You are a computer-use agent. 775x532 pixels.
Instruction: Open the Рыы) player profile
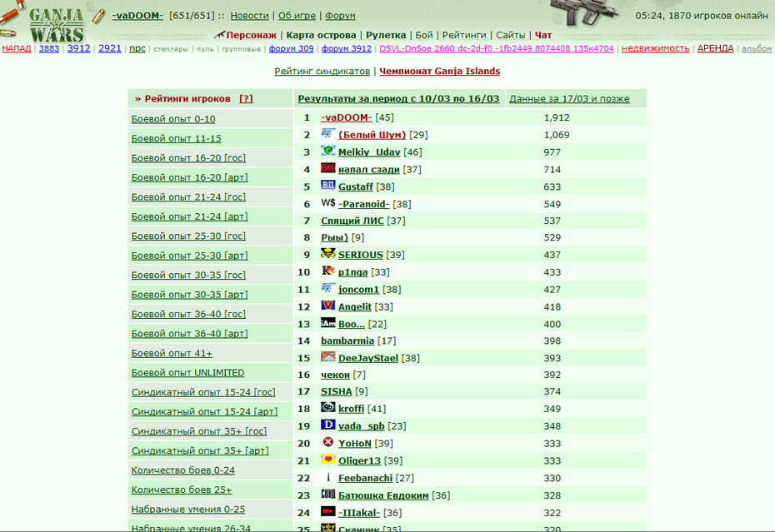pos(334,237)
